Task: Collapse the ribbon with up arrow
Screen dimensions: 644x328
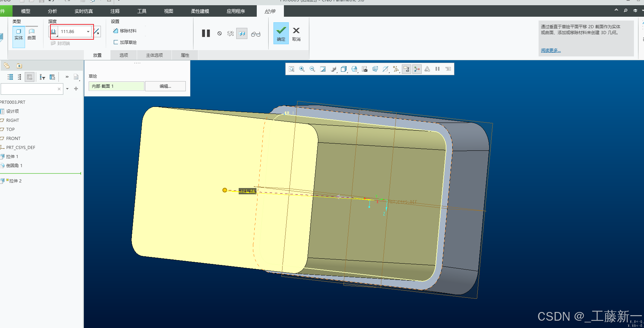Action: pos(616,10)
